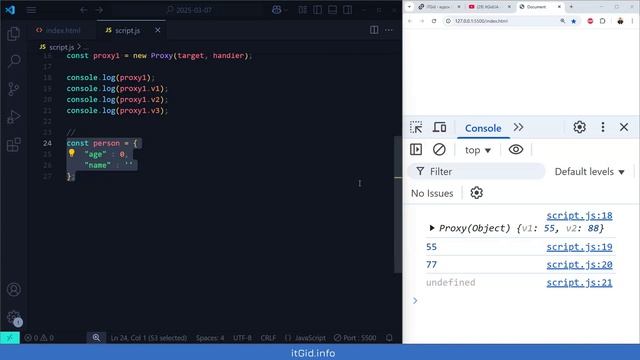Click the VS Code command center search box
The width and height of the screenshot is (640, 360).
pos(189,10)
